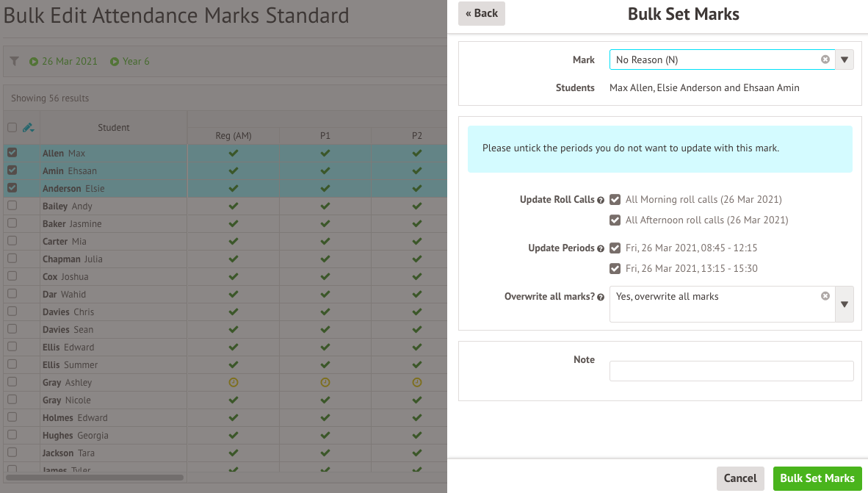Click the Yes, overwrite all marks field

coord(723,304)
